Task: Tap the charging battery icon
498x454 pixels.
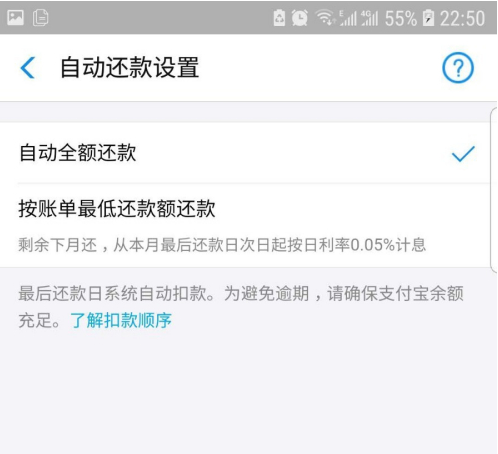Action: click(428, 18)
